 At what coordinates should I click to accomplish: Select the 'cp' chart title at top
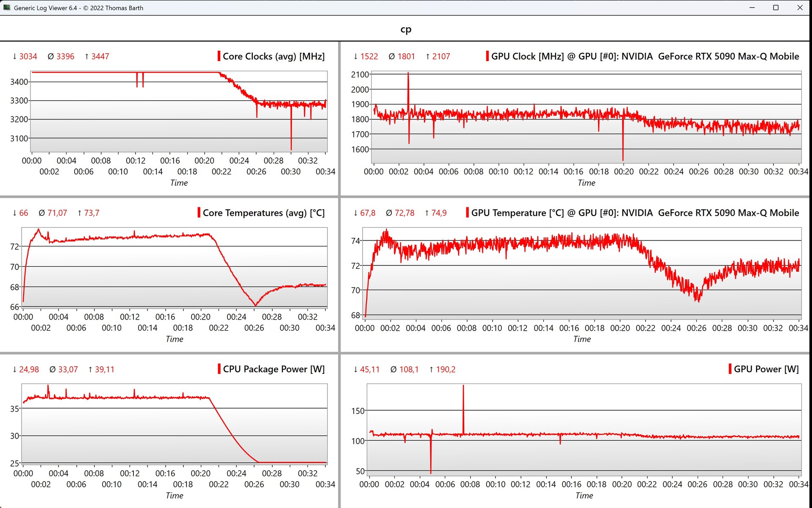(x=406, y=29)
